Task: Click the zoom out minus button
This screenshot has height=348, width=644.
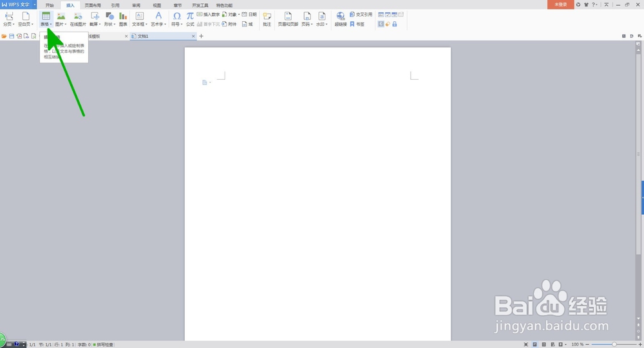Action: [x=587, y=344]
